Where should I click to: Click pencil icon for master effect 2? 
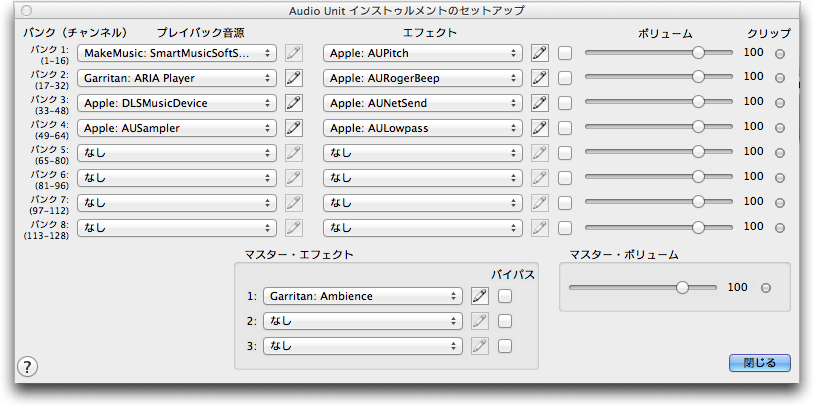480,321
